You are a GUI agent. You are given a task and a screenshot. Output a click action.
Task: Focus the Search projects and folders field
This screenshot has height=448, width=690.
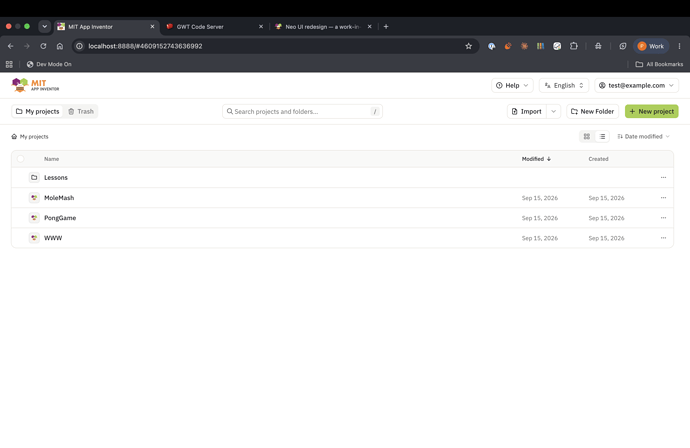302,111
